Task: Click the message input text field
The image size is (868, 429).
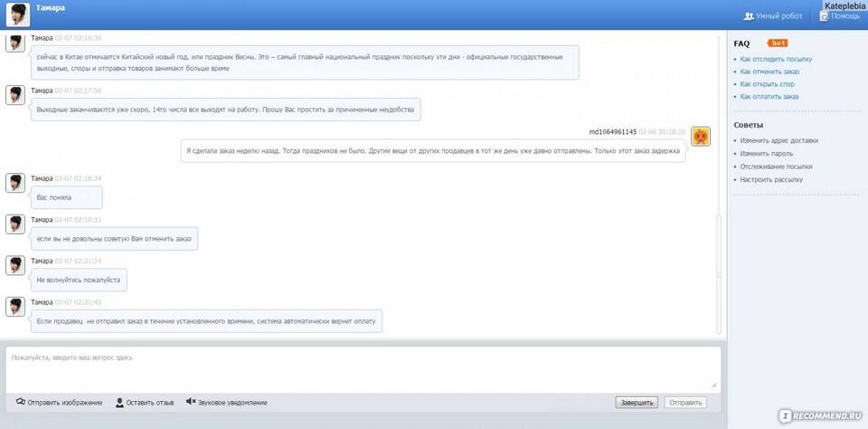Action: click(362, 369)
